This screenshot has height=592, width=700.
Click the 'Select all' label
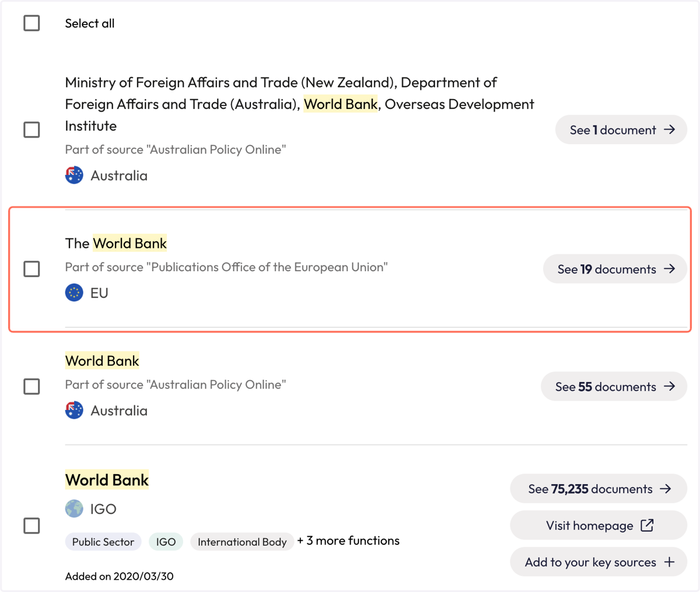click(x=90, y=23)
